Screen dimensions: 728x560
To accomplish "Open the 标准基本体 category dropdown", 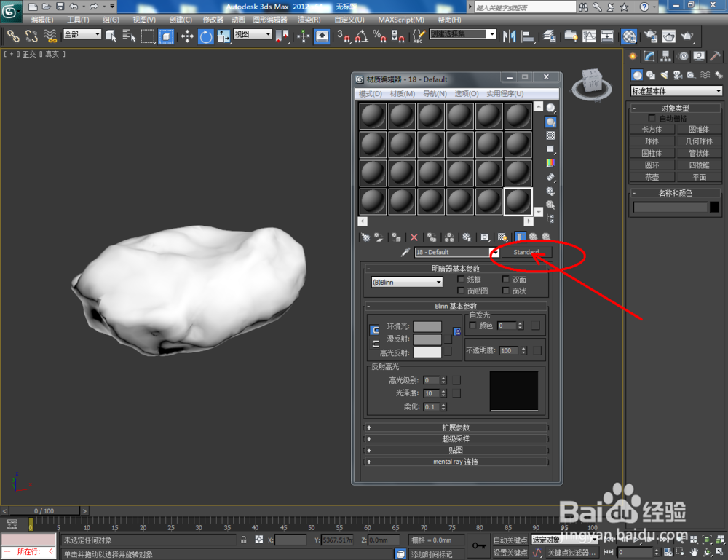I will (x=676, y=90).
